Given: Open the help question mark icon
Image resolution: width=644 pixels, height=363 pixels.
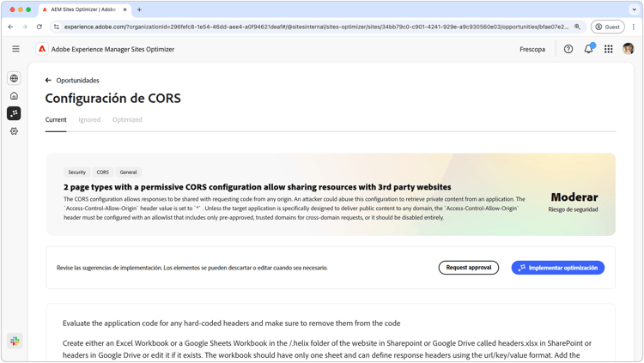Looking at the screenshot, I should click(568, 49).
